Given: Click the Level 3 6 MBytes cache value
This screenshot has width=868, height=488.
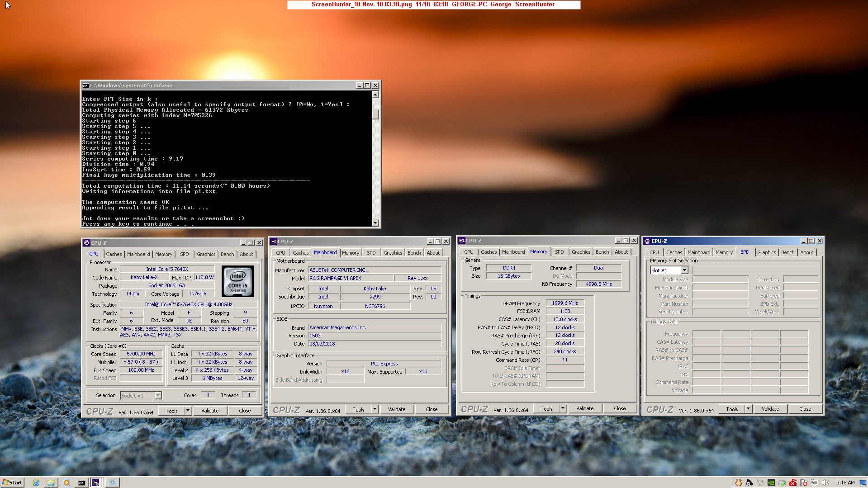Looking at the screenshot, I should point(212,378).
